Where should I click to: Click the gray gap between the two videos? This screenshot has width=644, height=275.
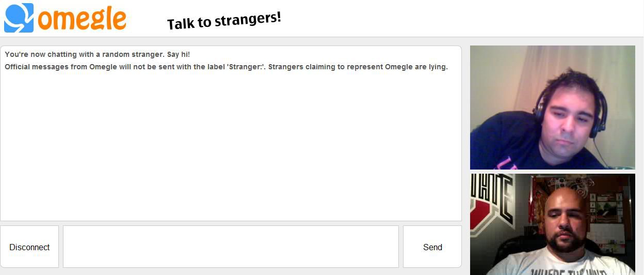coord(552,172)
